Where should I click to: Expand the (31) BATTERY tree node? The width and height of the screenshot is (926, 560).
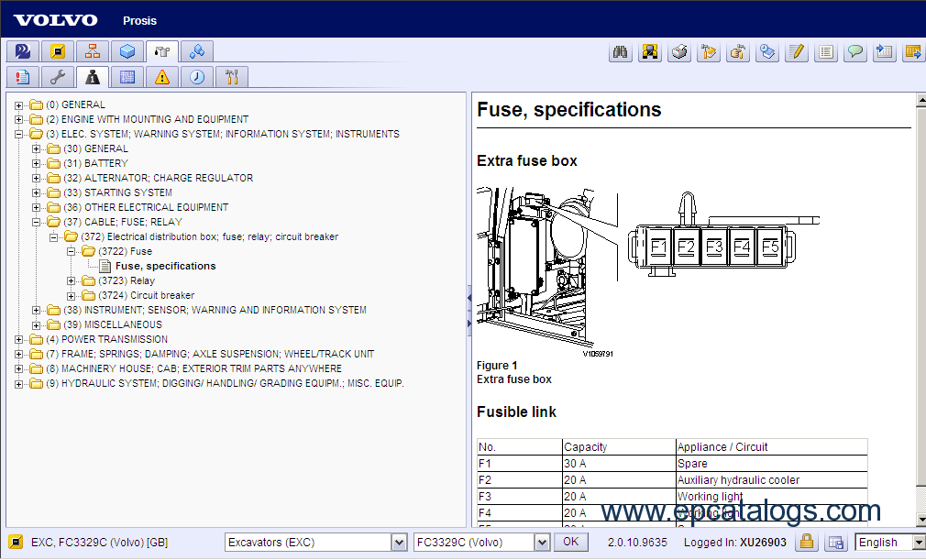point(37,163)
